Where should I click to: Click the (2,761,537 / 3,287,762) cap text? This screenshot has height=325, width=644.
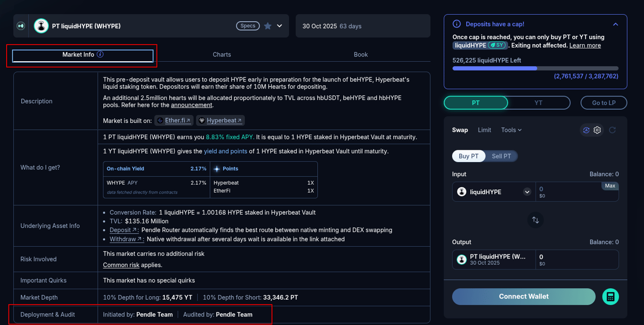586,76
